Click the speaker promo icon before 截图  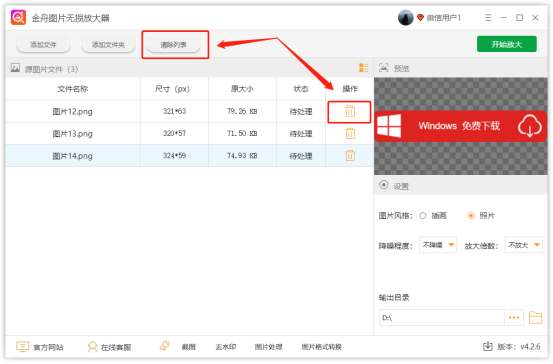pyautogui.click(x=165, y=346)
